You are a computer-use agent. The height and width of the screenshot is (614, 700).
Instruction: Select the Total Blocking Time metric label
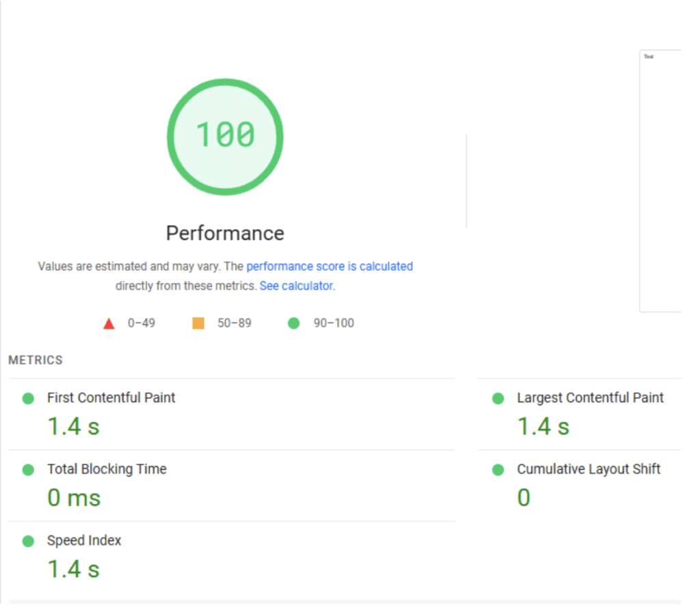pyautogui.click(x=107, y=469)
